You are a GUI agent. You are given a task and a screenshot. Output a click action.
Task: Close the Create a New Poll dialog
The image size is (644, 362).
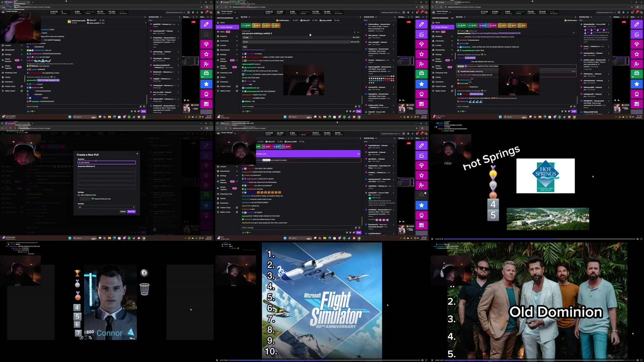tap(137, 154)
